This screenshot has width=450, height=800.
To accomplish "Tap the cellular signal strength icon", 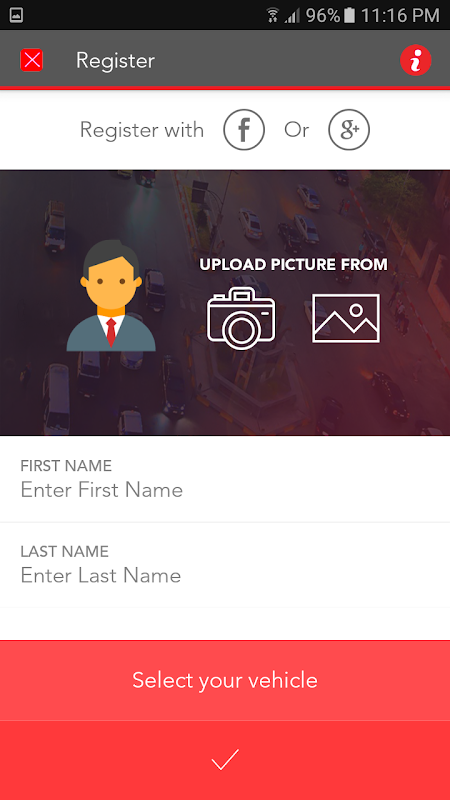I will (292, 16).
